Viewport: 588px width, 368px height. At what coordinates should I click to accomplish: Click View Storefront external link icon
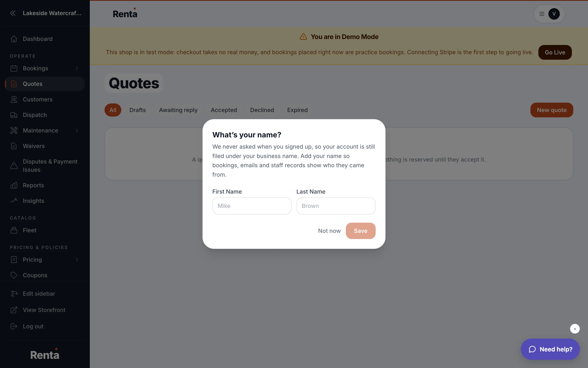[14, 310]
